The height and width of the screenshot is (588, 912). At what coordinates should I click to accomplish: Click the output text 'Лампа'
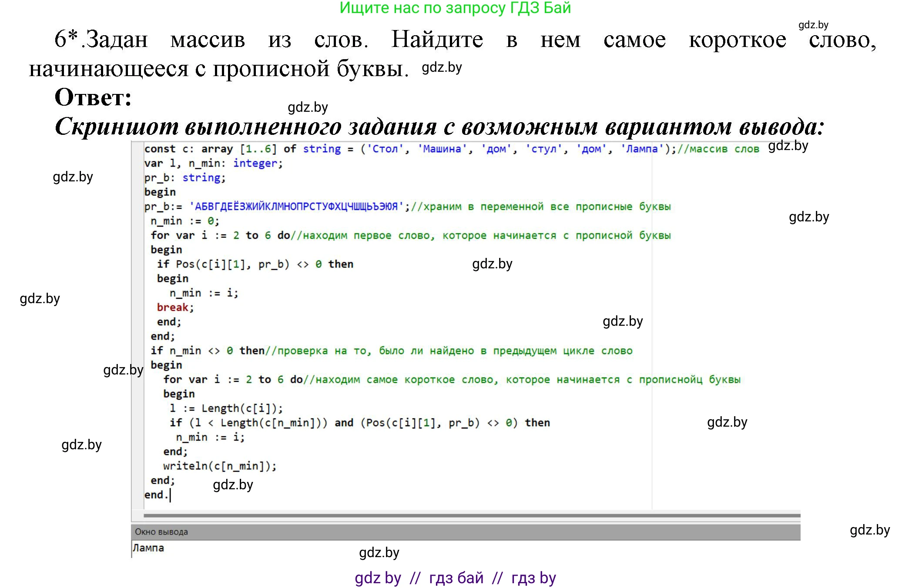click(148, 548)
